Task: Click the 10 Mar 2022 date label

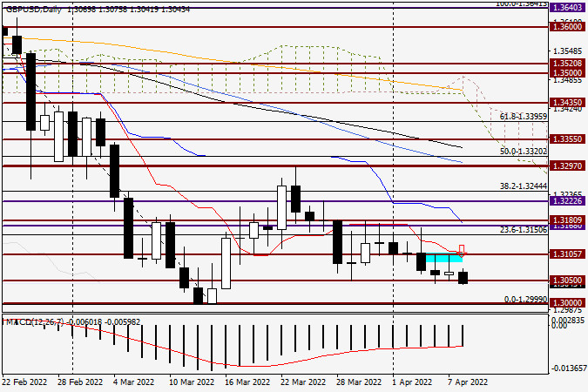Action: (192, 382)
